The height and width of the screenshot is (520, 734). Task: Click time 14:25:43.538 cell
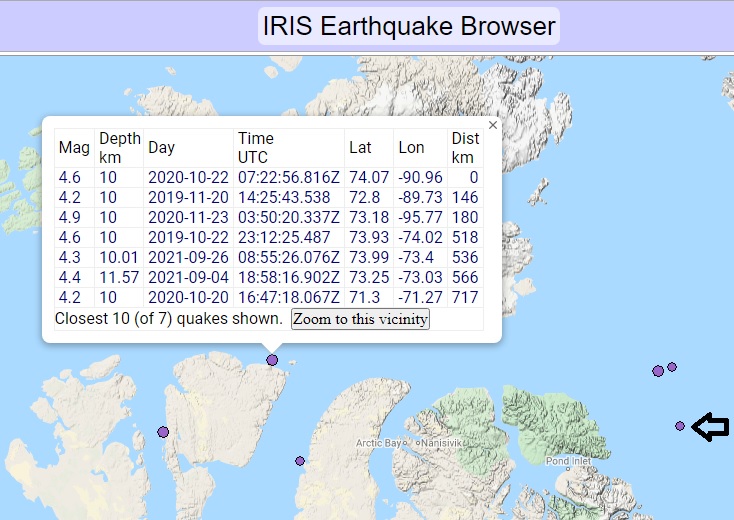(x=289, y=198)
